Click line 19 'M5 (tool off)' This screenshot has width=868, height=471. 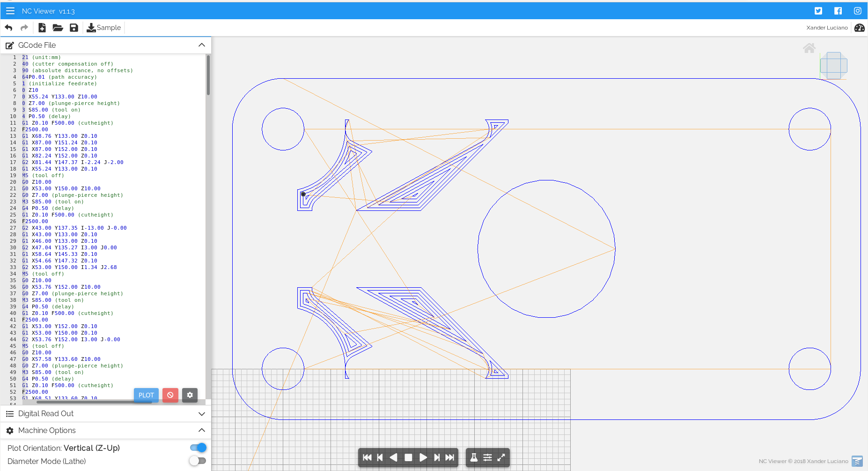pos(43,175)
